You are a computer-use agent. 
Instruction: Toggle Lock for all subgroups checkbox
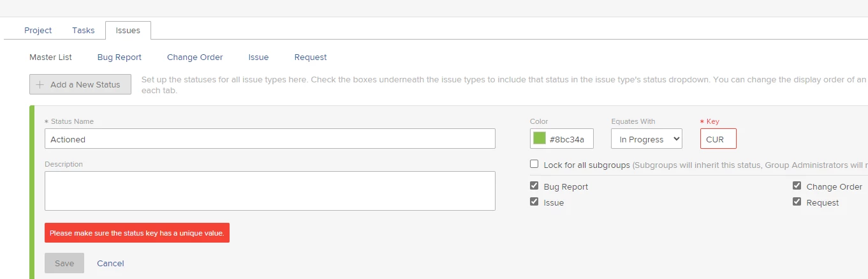(534, 164)
